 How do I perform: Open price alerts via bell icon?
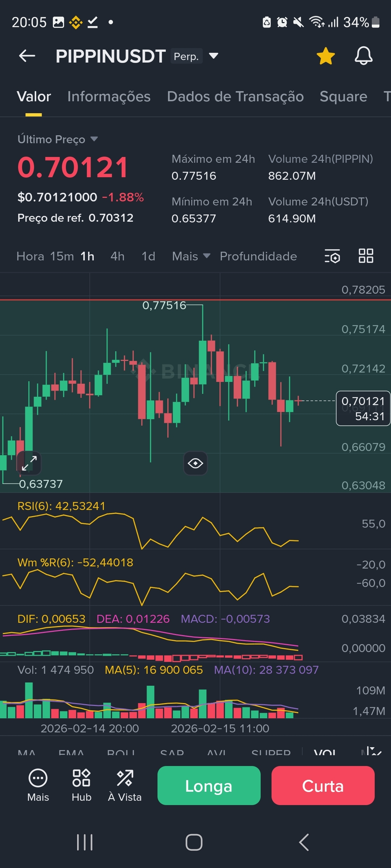[x=363, y=56]
